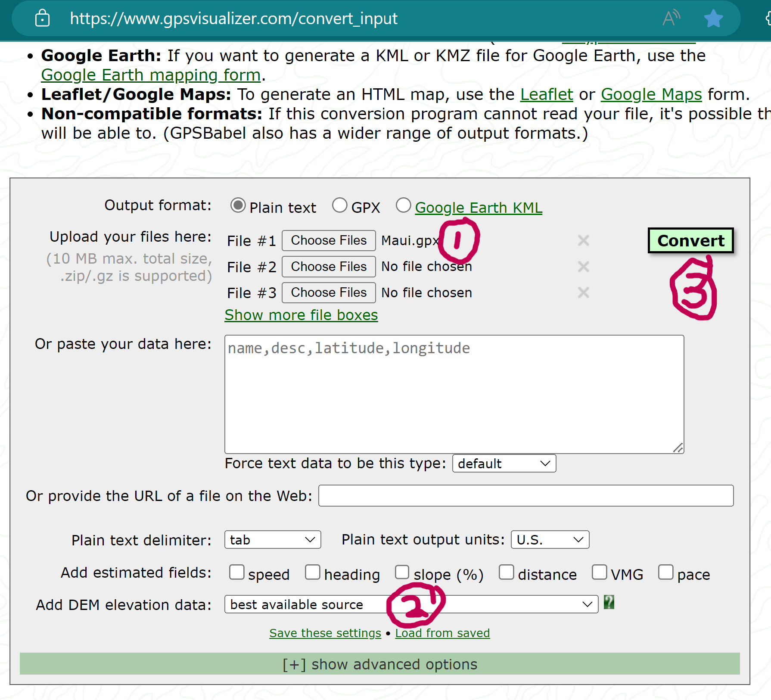Click the 'Add DEM elevation data:' label

(124, 605)
